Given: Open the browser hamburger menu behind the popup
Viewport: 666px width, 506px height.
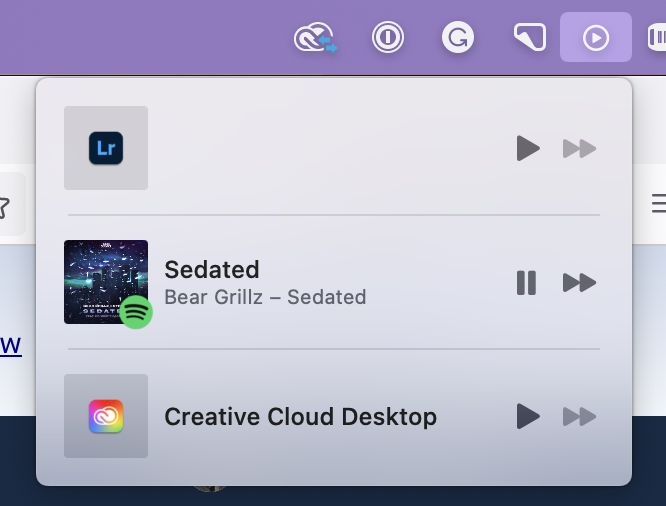Looking at the screenshot, I should [x=659, y=203].
